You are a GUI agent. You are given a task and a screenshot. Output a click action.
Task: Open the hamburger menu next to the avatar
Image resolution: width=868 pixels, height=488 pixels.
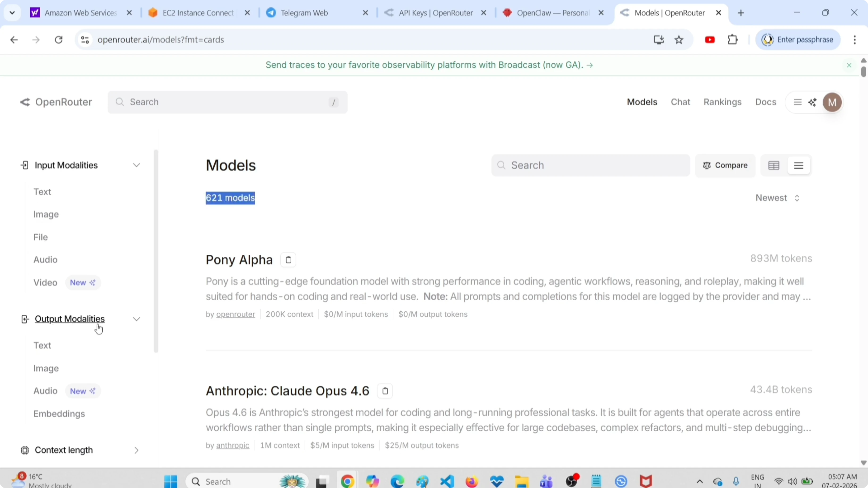797,102
